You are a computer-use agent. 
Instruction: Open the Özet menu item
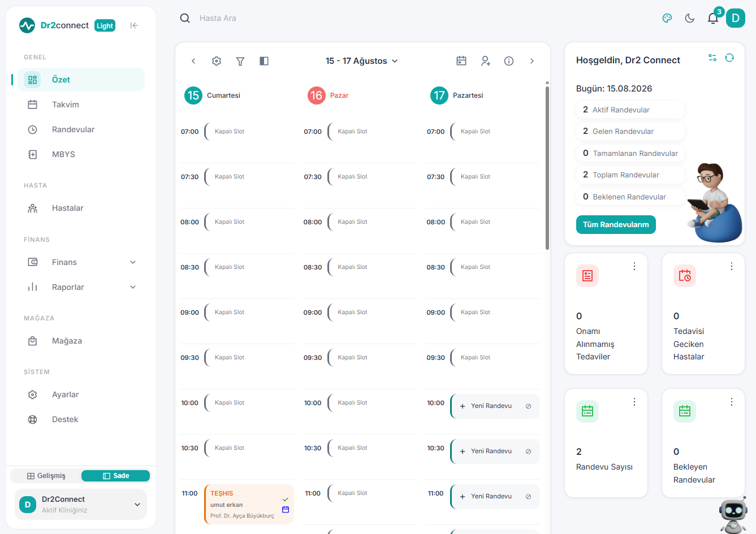(x=81, y=80)
